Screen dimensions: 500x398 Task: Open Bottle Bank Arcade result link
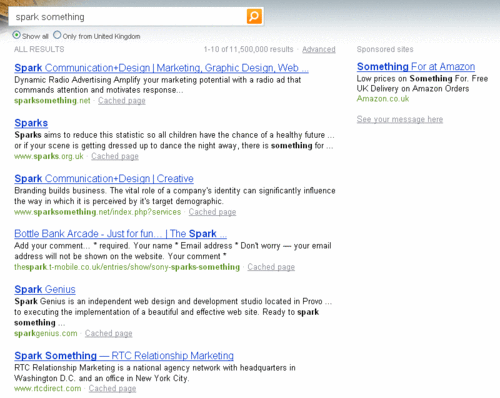(x=120, y=234)
